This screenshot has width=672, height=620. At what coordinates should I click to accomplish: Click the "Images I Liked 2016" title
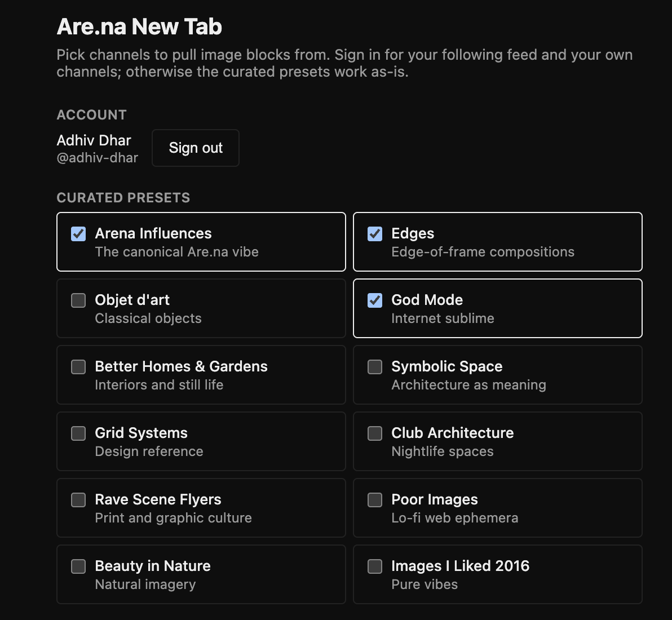point(460,566)
